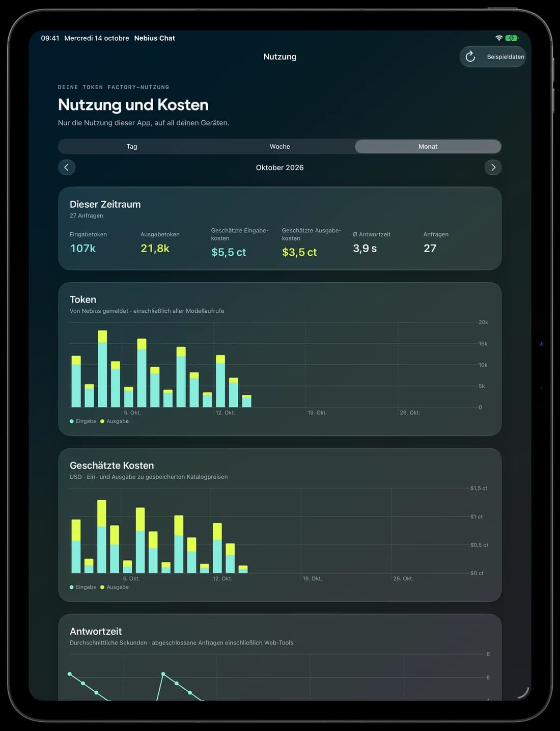
Task: Click the 3,9 s Antwortzeit value
Action: click(365, 248)
